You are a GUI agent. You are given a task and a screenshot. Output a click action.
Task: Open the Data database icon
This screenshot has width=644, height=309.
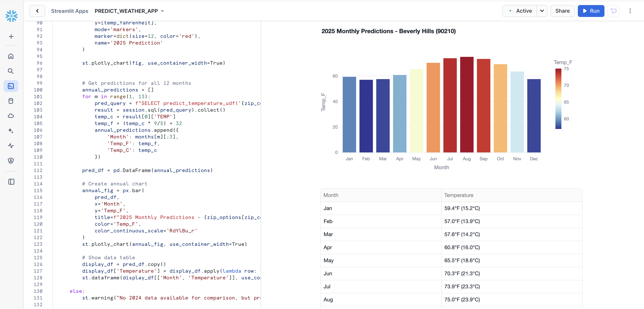[x=11, y=101]
